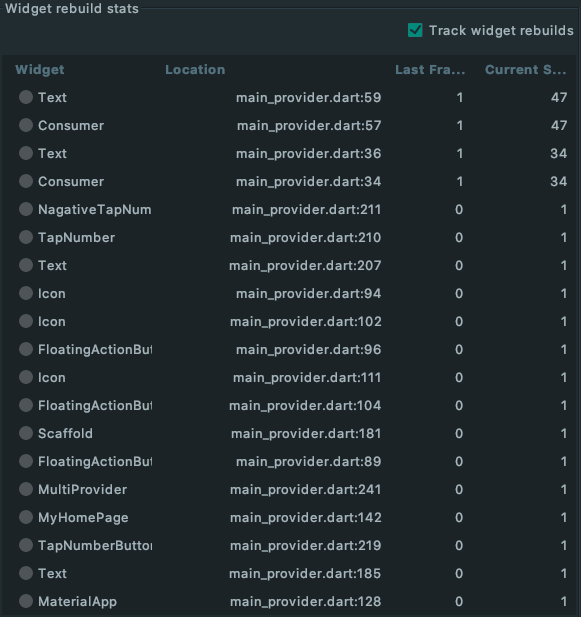Select the Icon row at line 111
Image resolution: width=581 pixels, height=617 pixels.
[290, 377]
